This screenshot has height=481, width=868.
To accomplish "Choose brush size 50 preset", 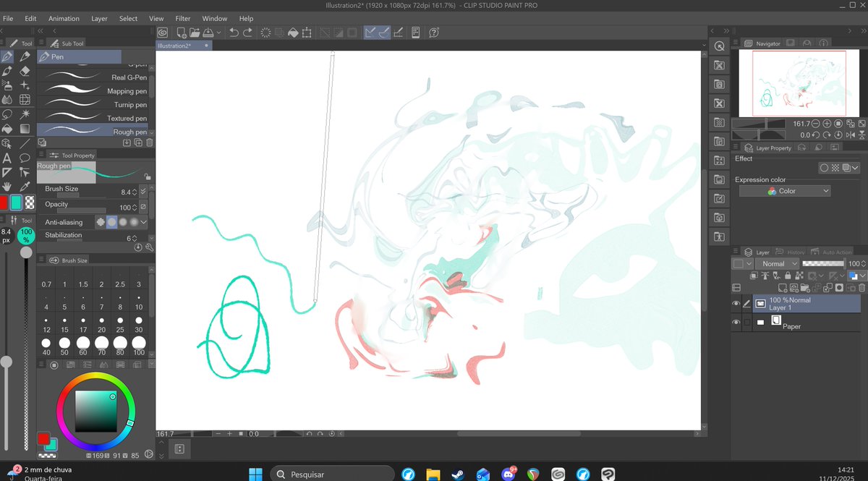I will (64, 346).
